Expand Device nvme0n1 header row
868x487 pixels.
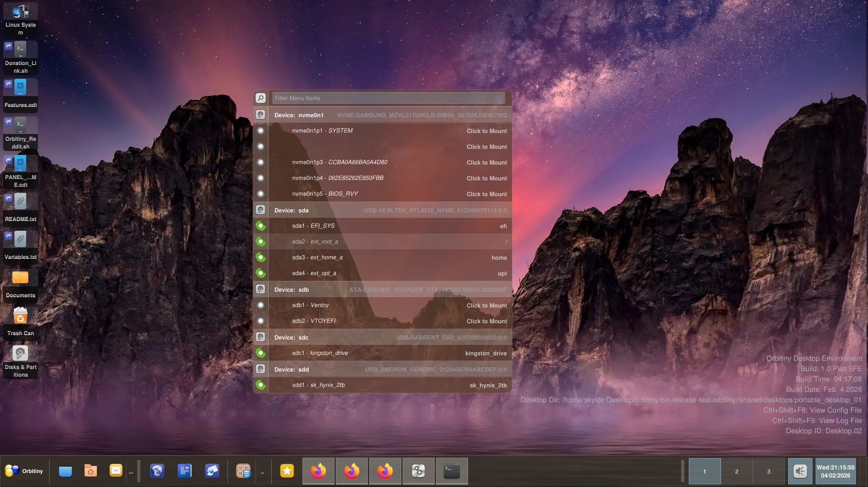click(x=299, y=115)
